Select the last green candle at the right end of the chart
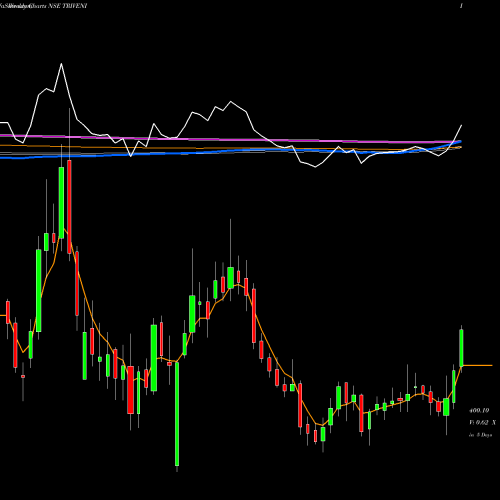The image size is (500, 500). (x=461, y=348)
